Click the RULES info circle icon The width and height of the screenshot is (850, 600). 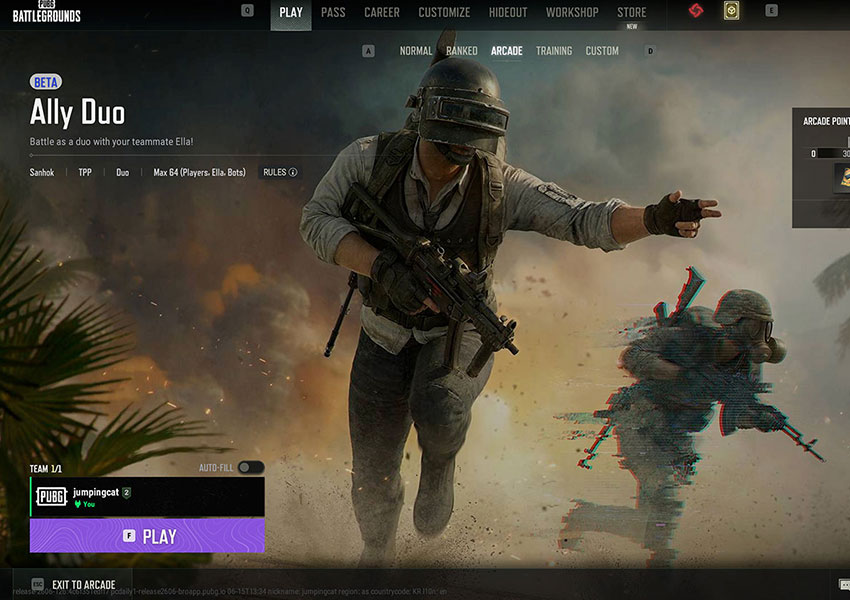pos(293,172)
